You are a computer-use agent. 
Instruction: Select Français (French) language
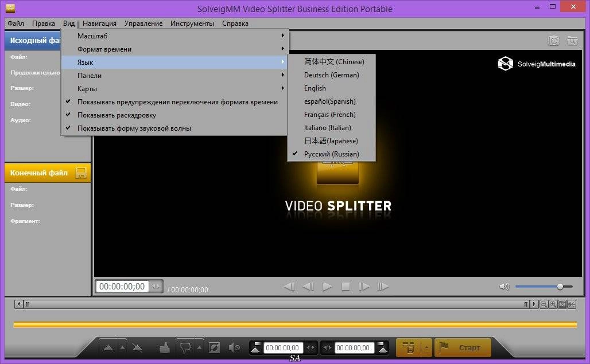pos(331,114)
